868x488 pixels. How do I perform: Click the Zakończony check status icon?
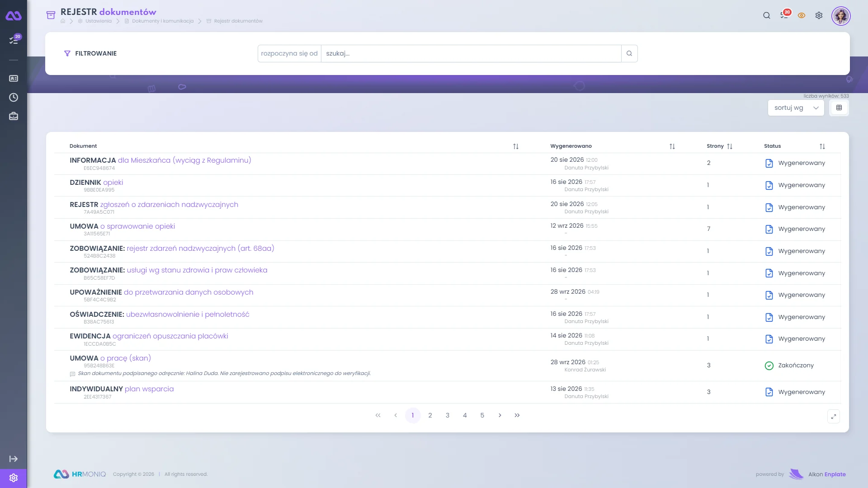(769, 366)
